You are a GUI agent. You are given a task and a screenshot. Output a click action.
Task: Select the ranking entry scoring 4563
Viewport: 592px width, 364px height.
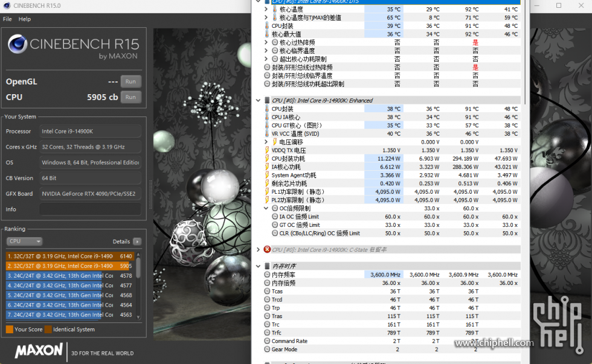tap(70, 315)
